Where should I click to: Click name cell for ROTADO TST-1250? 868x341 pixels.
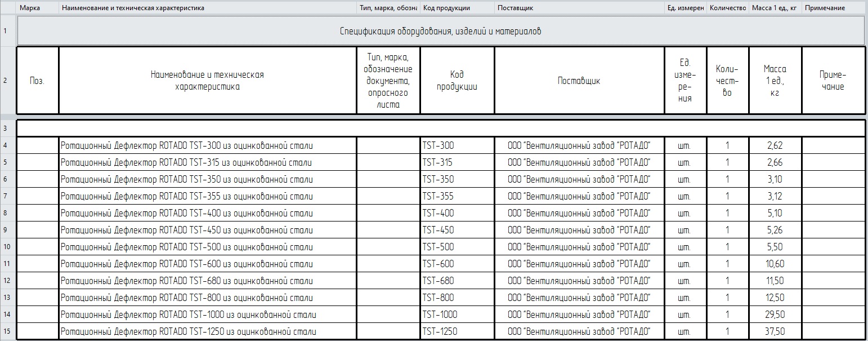208,331
